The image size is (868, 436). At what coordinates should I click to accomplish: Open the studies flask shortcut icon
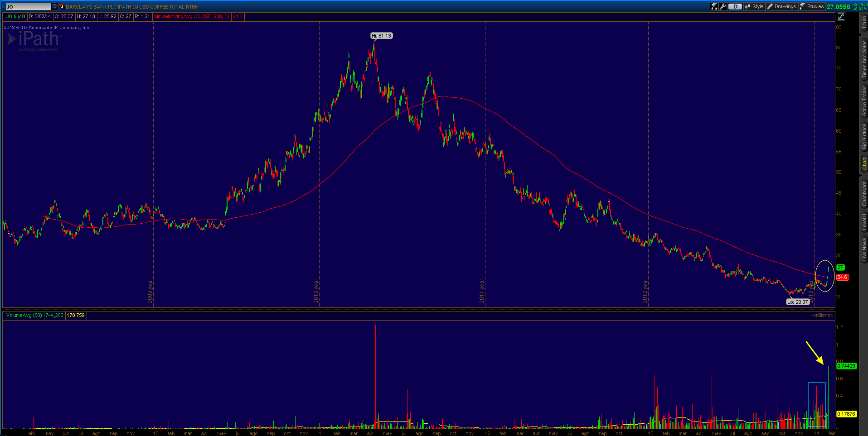coord(714,6)
